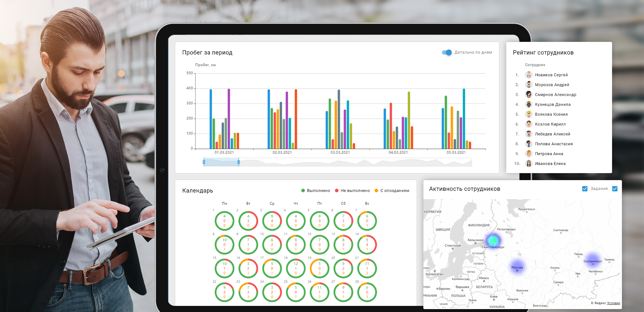Open calendar day 1 ring
Viewport: 644px width, 312px height.
pyautogui.click(x=224, y=221)
